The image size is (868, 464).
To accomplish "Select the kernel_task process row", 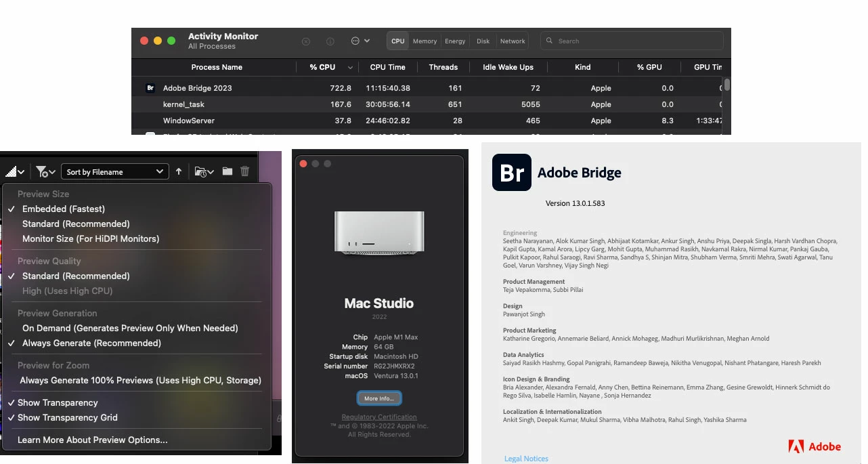I will pyautogui.click(x=427, y=105).
